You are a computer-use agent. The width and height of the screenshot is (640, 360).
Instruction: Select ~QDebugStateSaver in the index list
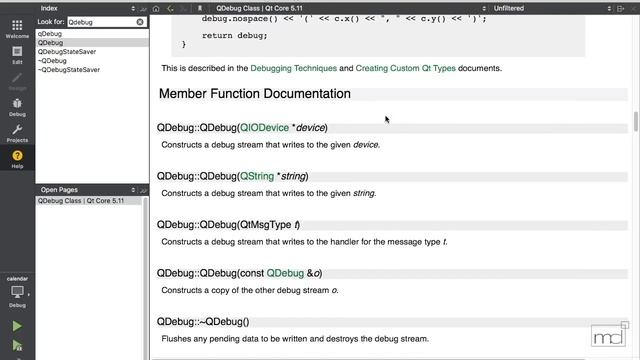[69, 70]
